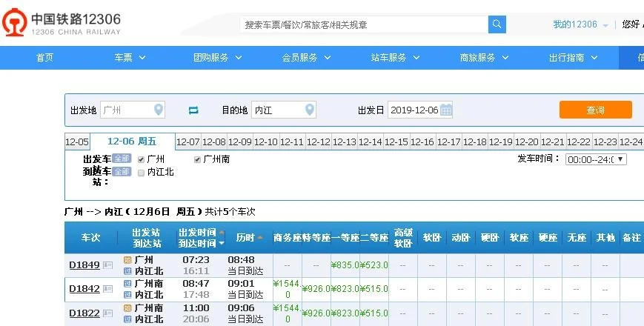Click the 商务座 column header
The image size is (644, 326).
click(x=288, y=238)
